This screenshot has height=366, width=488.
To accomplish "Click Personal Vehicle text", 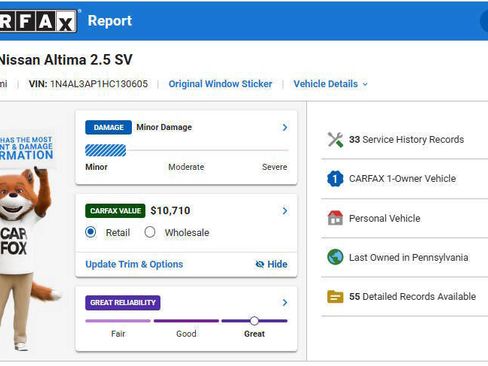I will (x=385, y=218).
